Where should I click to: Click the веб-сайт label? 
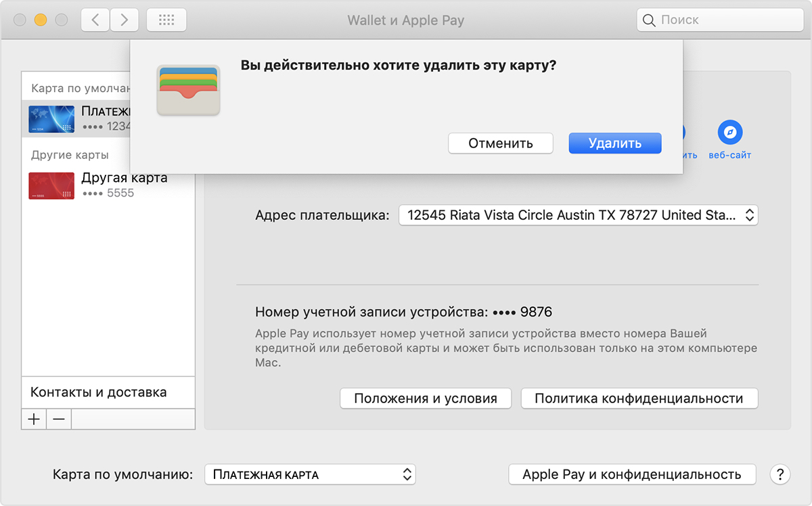[x=730, y=155]
